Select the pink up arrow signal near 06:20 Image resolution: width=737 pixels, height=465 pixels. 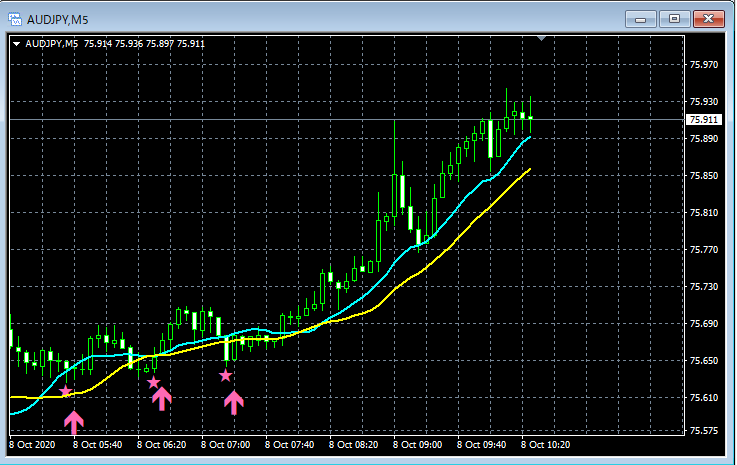tap(162, 399)
